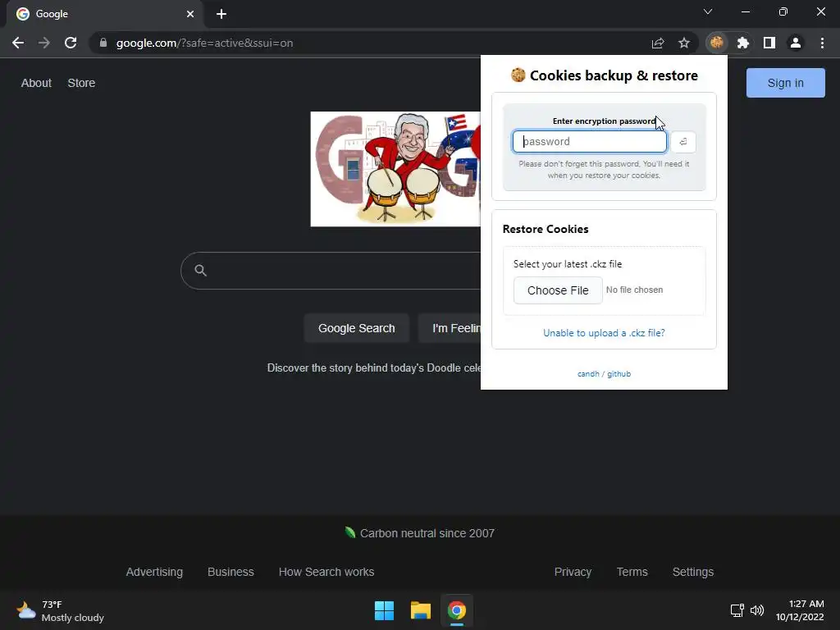Click 'No file chosen' text
840x630 pixels.
pos(634,290)
